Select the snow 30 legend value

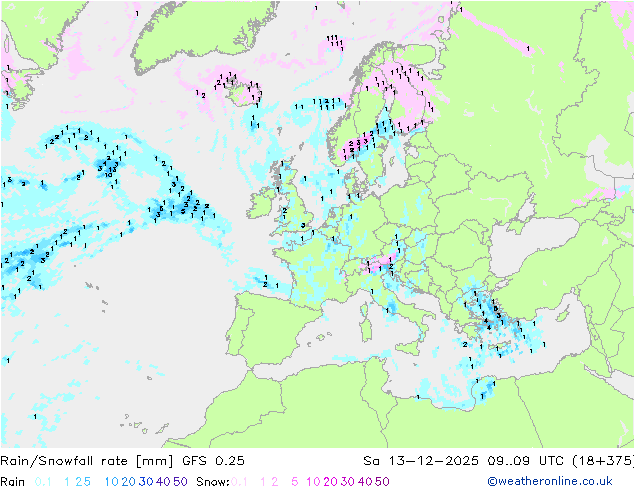pos(348,482)
